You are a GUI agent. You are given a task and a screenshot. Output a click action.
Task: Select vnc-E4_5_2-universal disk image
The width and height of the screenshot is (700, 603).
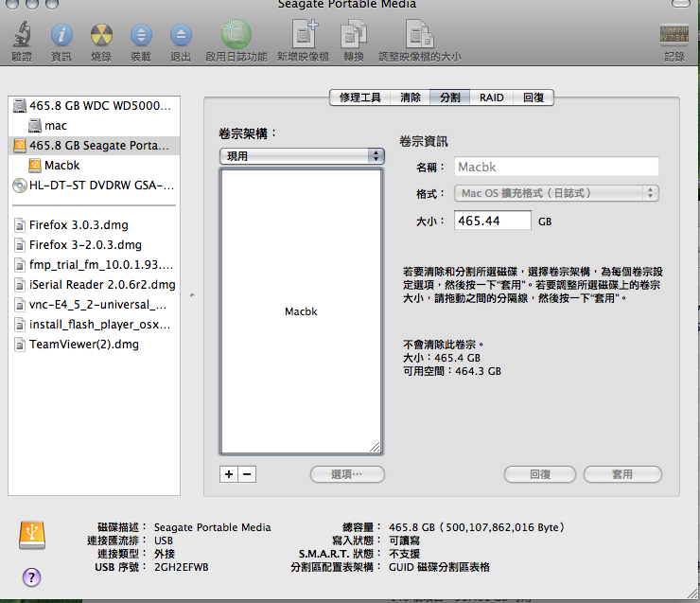pyautogui.click(x=94, y=305)
